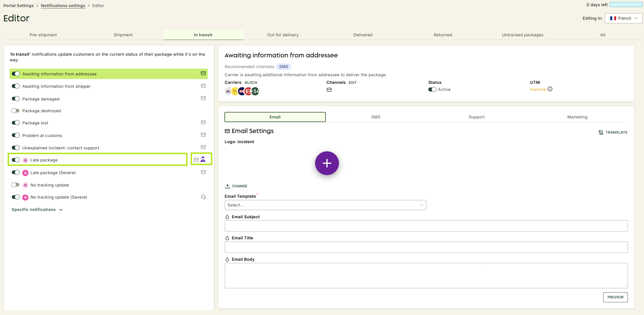Viewport: 644px width, 315px height.
Task: Open the Email Template select dropdown
Action: (x=325, y=205)
